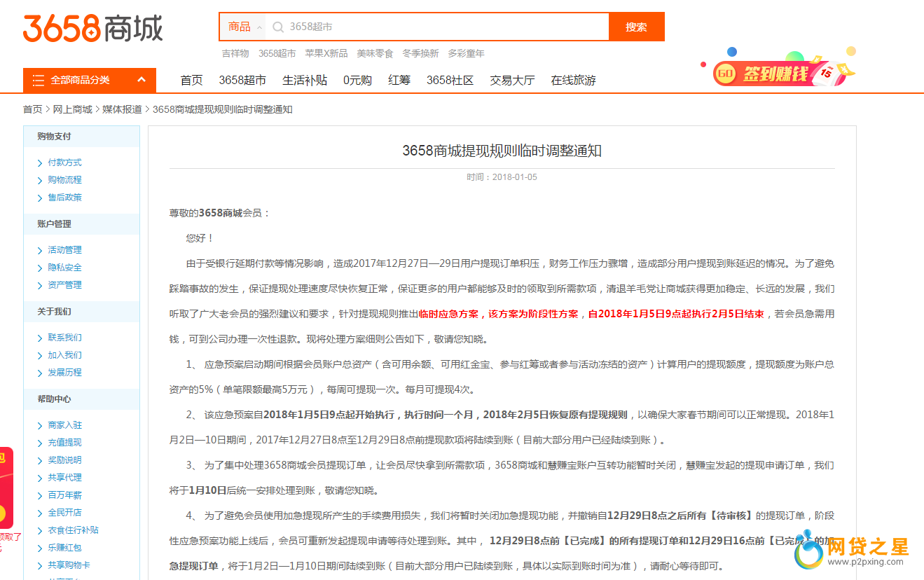Open hot search link 美味零食
Screen dimensions: 924x580
[x=375, y=53]
